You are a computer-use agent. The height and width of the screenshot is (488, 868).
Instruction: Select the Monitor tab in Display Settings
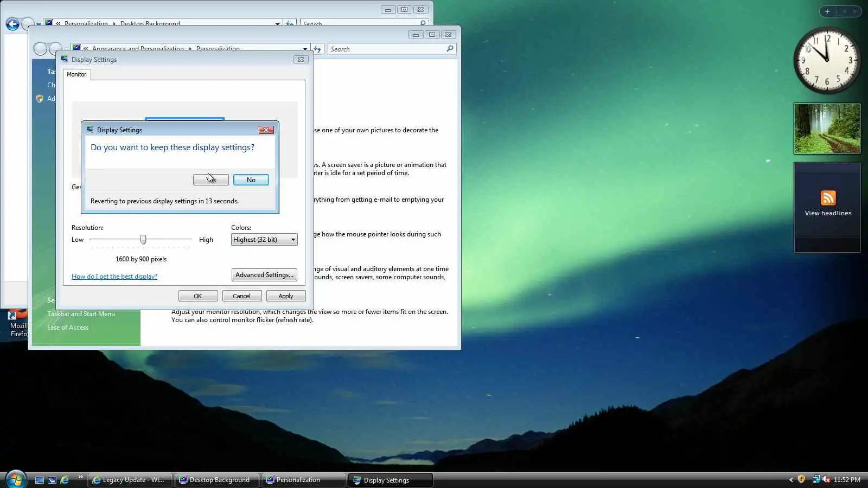(76, 74)
